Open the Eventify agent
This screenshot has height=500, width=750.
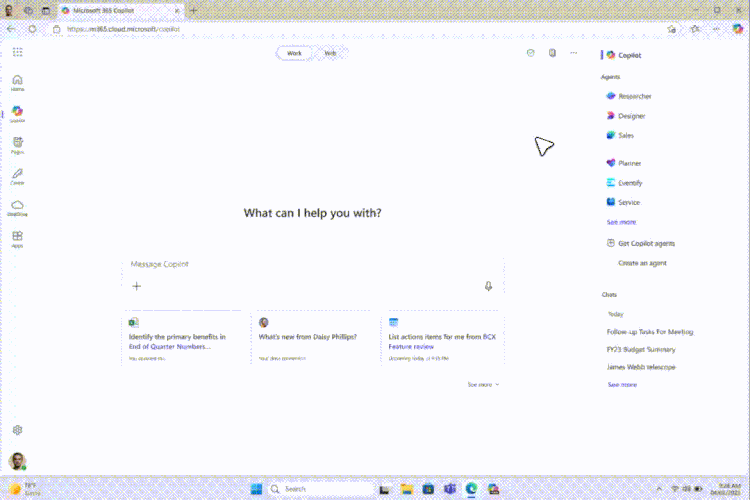624,183
